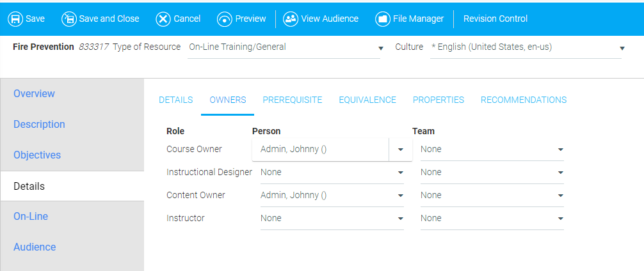Click the Save and Close icon
Image resolution: width=644 pixels, height=271 pixels.
coord(69,19)
